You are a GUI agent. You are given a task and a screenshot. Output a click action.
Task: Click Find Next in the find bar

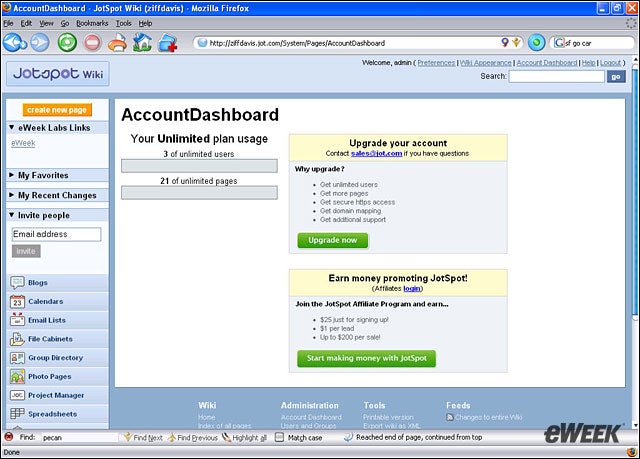pos(143,437)
